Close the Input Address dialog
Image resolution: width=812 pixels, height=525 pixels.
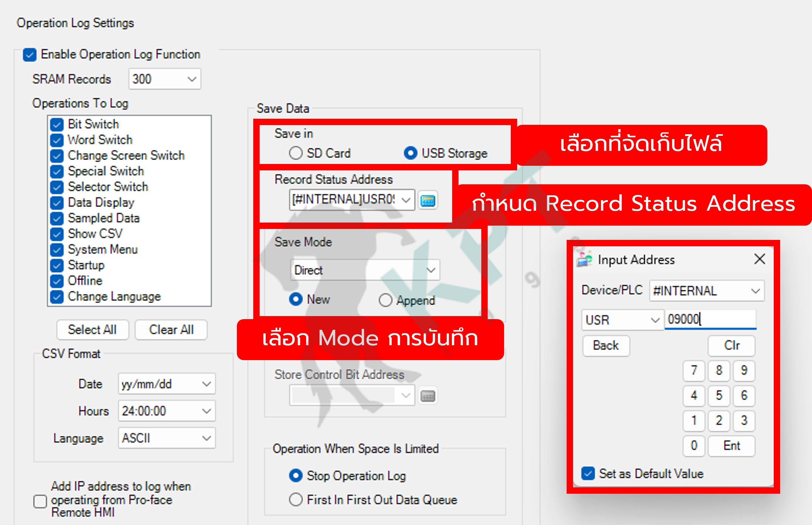pyautogui.click(x=759, y=259)
